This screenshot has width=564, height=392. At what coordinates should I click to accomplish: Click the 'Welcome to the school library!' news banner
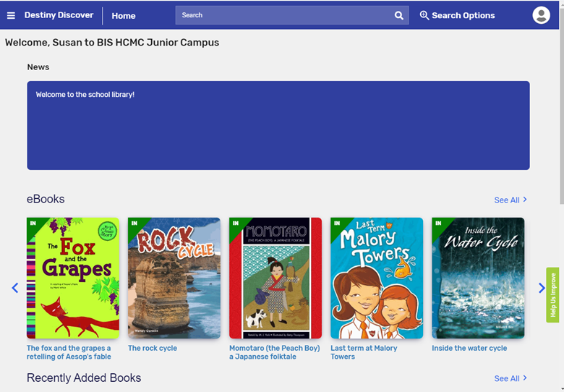[278, 126]
